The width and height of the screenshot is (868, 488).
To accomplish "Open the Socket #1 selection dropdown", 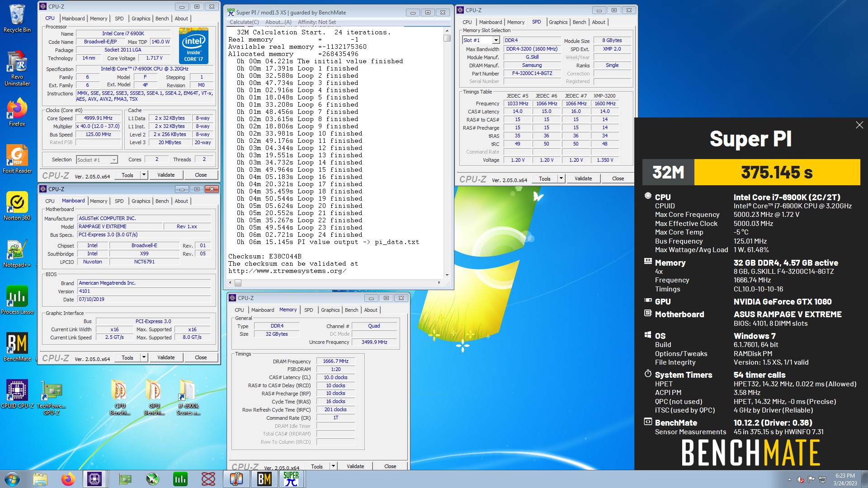I will [x=114, y=160].
